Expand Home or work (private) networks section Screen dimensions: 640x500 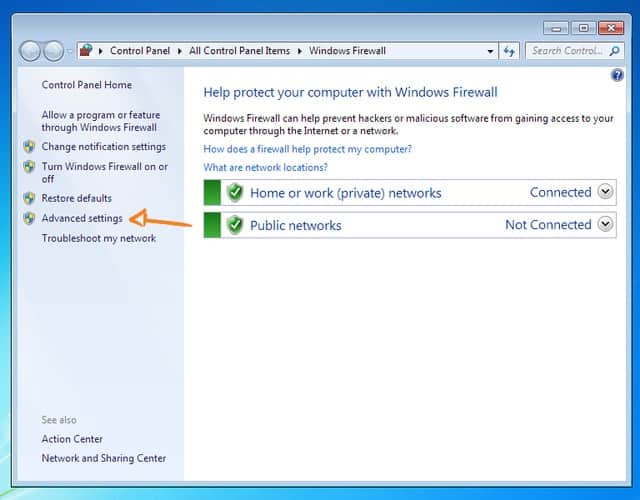(x=605, y=191)
